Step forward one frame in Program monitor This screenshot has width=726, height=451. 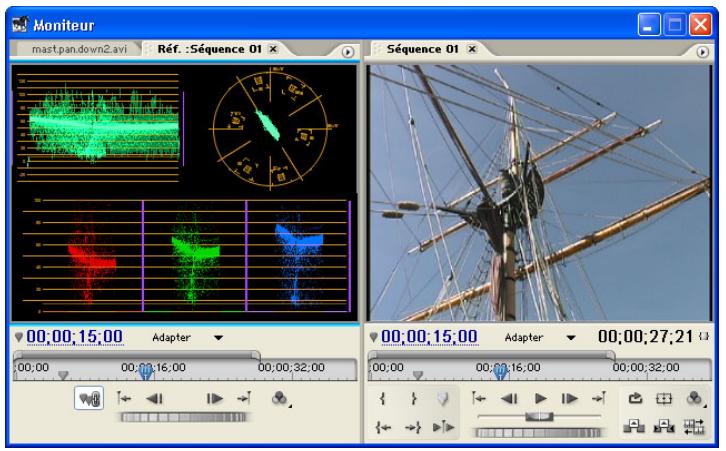569,399
